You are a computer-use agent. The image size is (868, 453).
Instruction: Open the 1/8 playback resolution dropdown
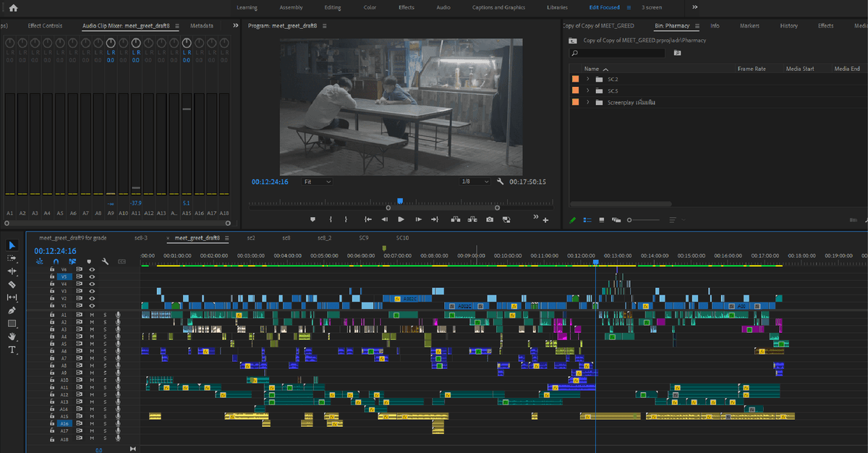point(476,182)
